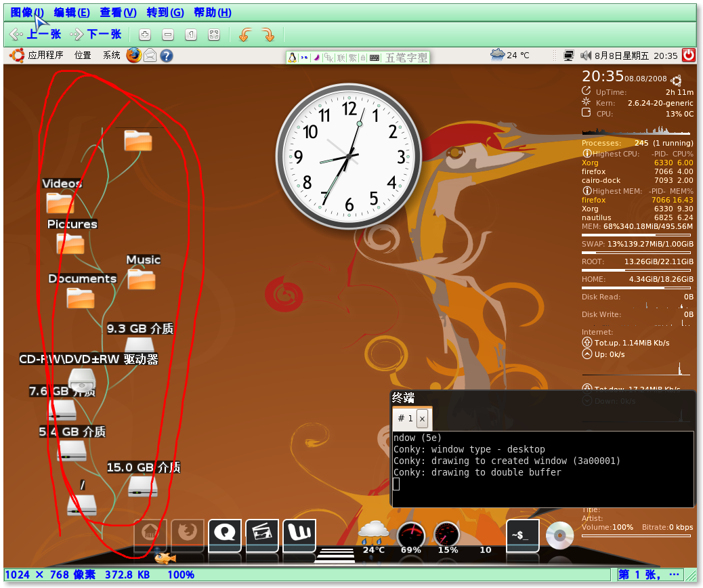The image size is (703, 588).
Task: Click the zoom out minus icon
Action: click(x=168, y=35)
